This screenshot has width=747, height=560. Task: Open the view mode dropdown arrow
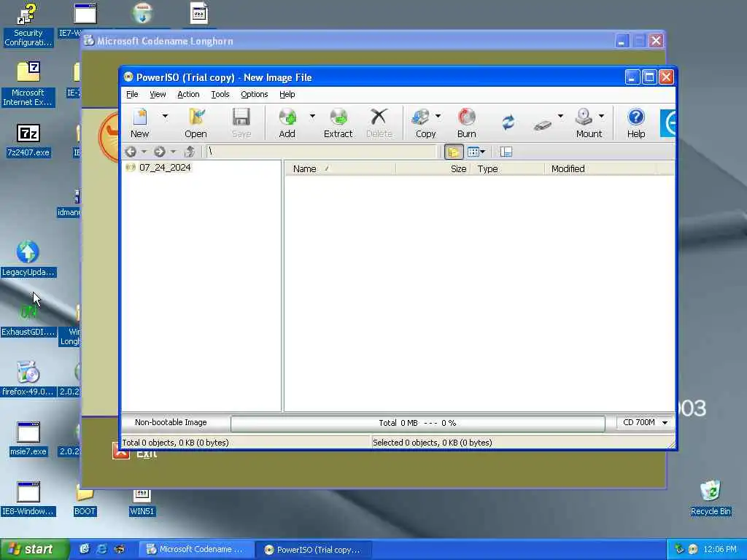tap(483, 152)
